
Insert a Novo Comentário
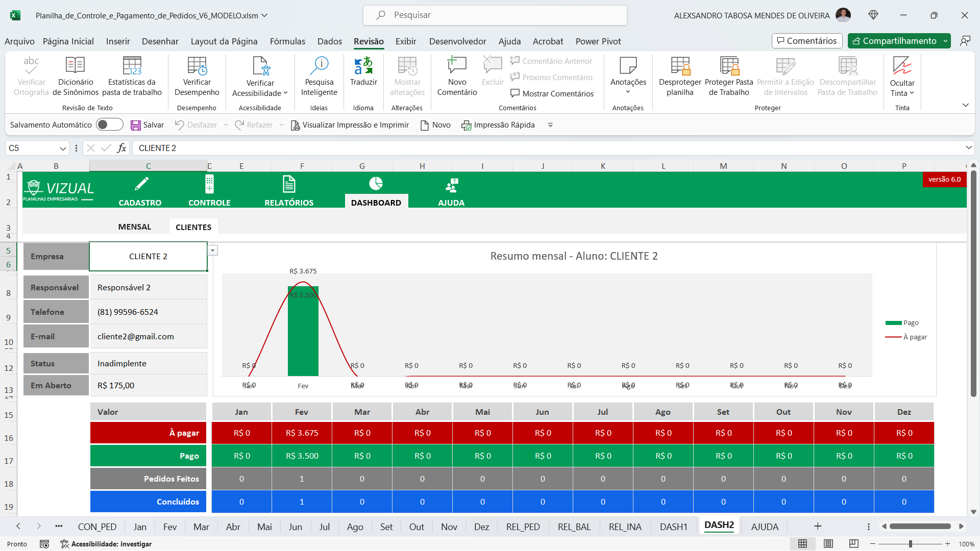457,77
